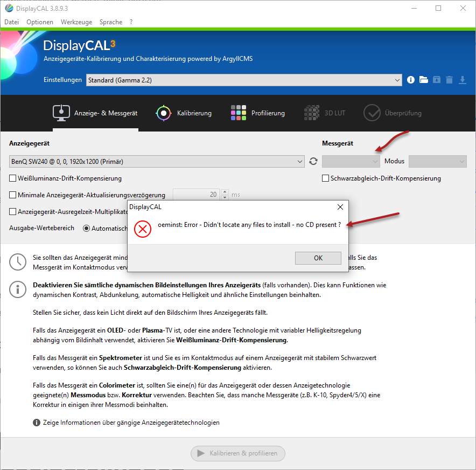The width and height of the screenshot is (476, 470).
Task: Click the oeminst error message text
Action: (x=249, y=225)
